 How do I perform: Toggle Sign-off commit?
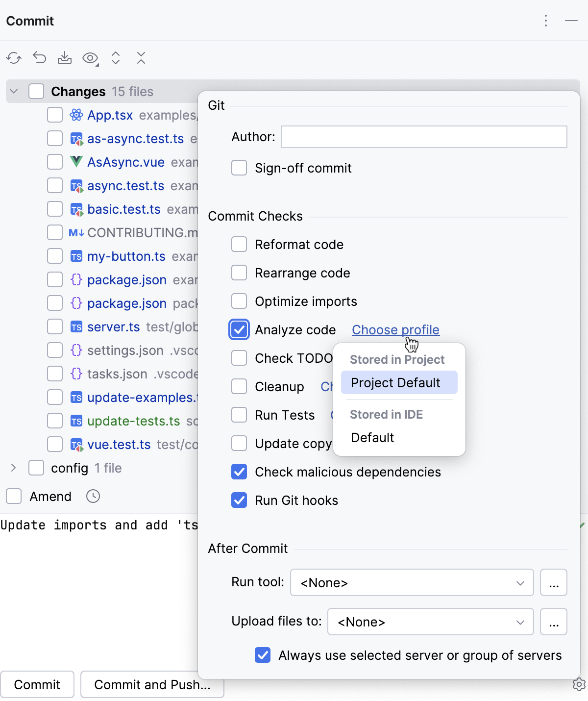coord(239,168)
